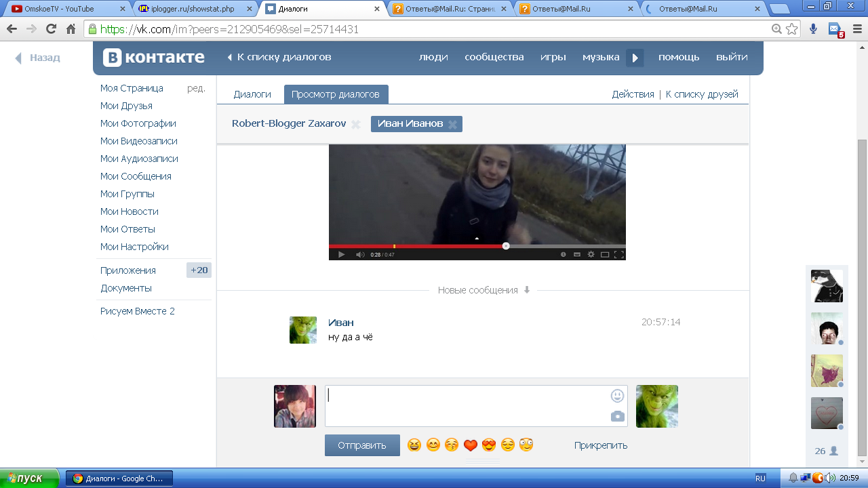Insert the flushed face emoji
Screen dimensions: 868x488
(x=526, y=445)
